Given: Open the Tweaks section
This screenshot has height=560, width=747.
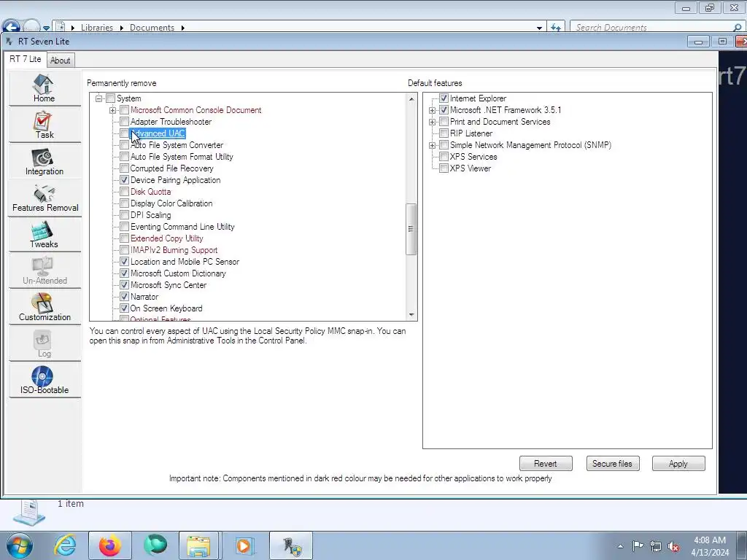Looking at the screenshot, I should click(44, 235).
